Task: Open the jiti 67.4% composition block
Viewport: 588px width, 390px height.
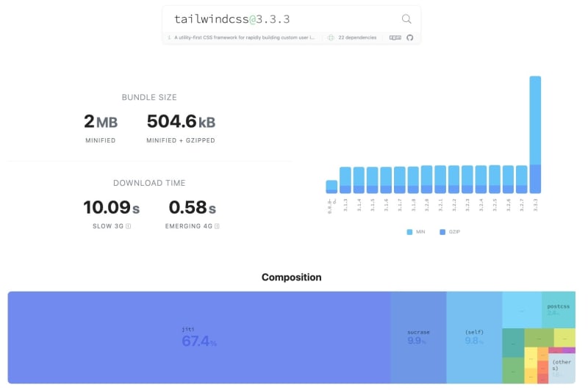Action: (199, 337)
